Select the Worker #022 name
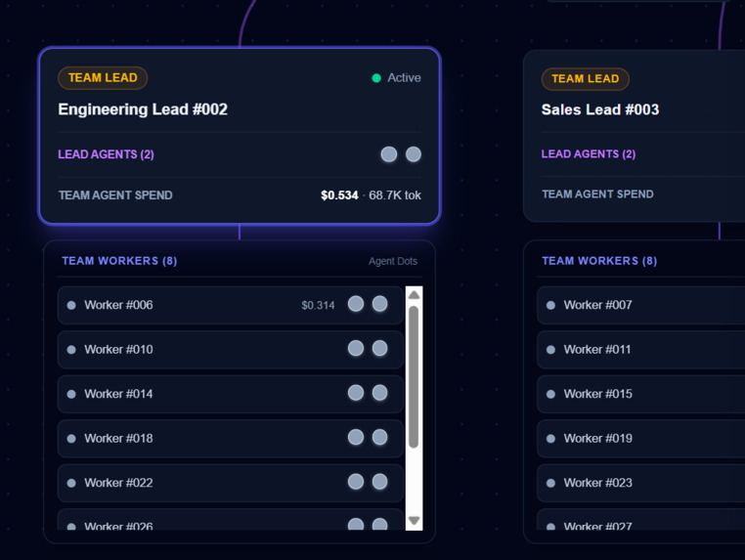Viewport: 745px width, 560px height. pyautogui.click(x=118, y=483)
